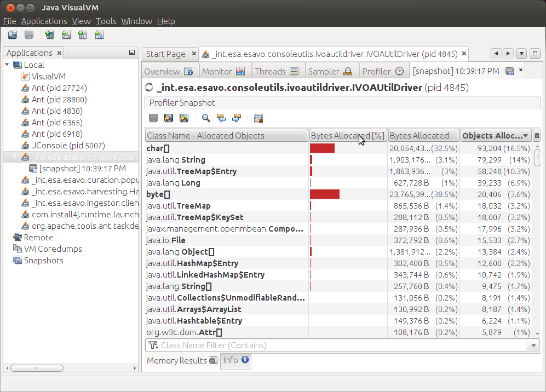
Task: Minimize the Applications panel
Action: [132, 53]
